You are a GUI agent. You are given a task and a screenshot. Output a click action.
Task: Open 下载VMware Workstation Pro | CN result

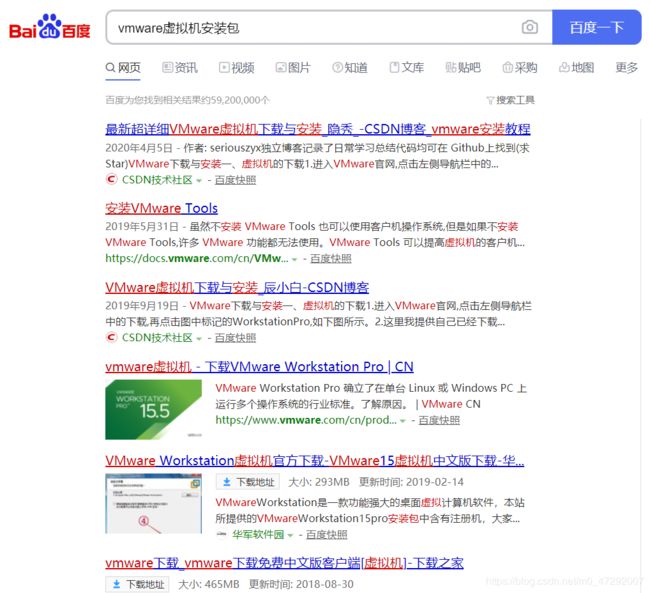tap(260, 367)
